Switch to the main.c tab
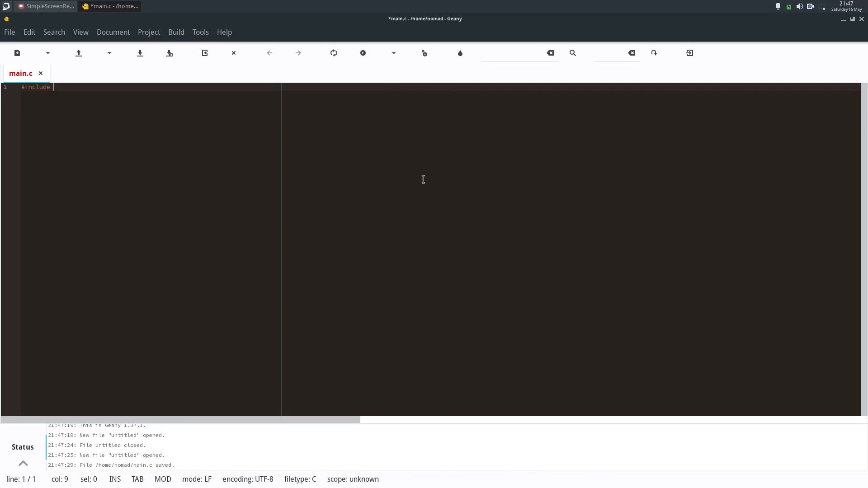 (21, 73)
